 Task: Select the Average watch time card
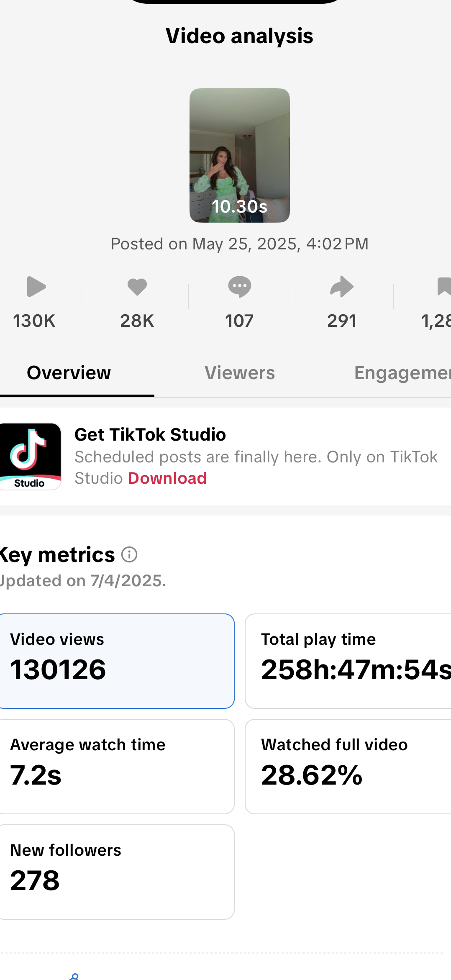116,767
